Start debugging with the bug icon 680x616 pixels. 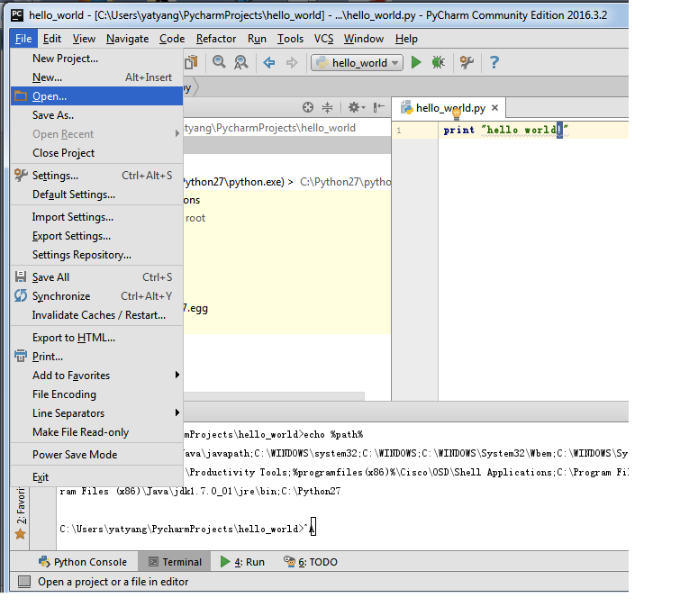click(439, 62)
